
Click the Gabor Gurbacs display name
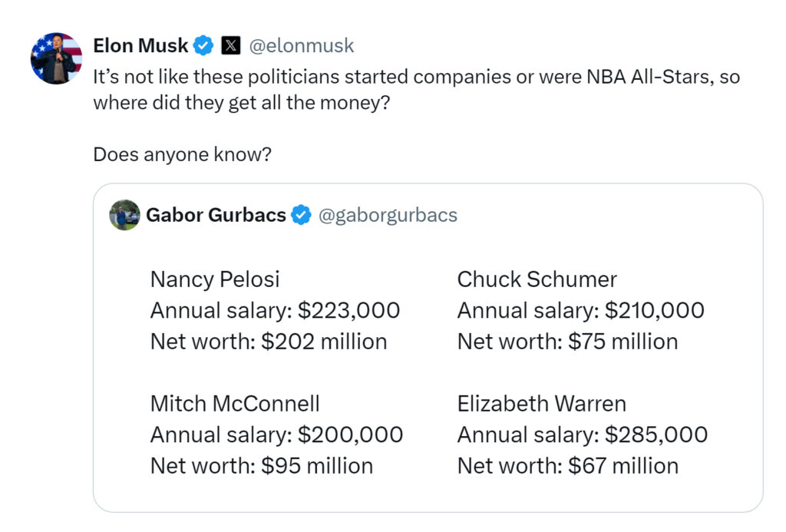pos(216,216)
